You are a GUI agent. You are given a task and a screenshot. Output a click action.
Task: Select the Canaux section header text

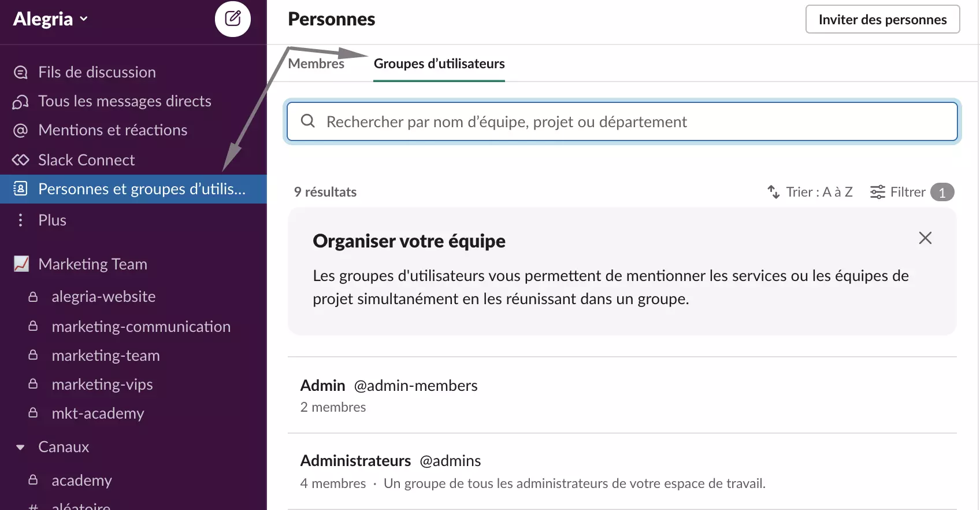pos(64,447)
